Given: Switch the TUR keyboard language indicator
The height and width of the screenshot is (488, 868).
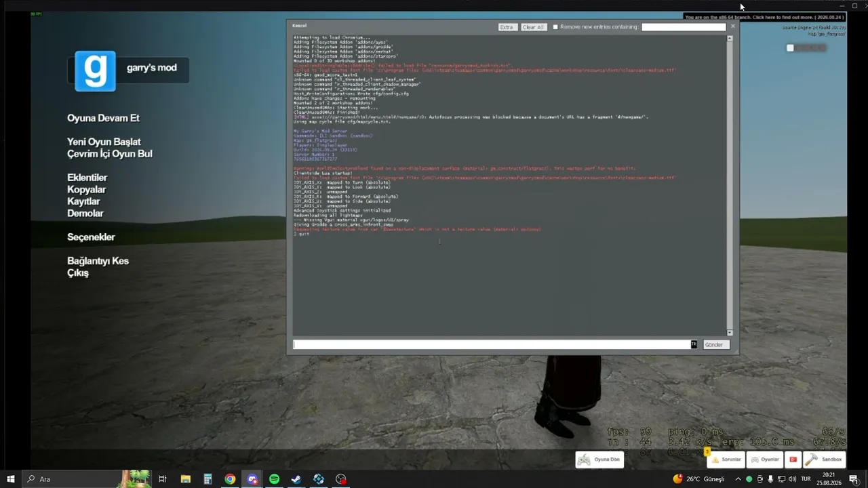Looking at the screenshot, I should (806, 479).
